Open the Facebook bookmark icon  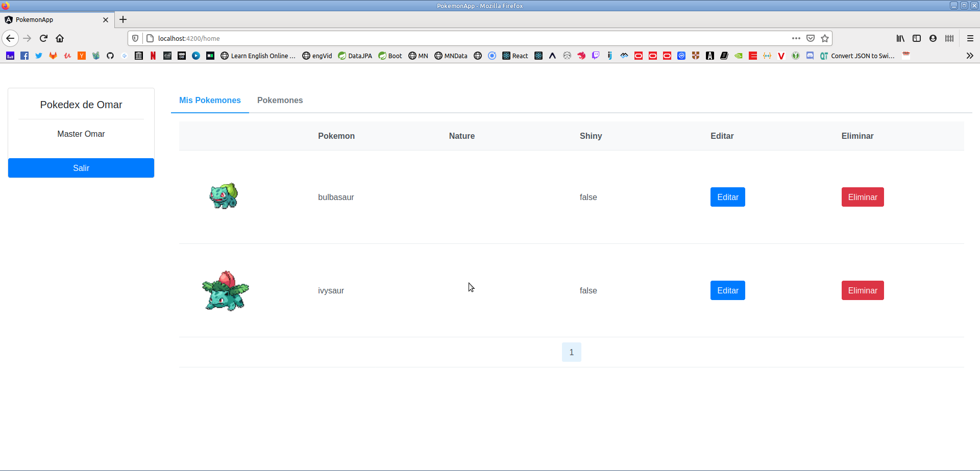pyautogui.click(x=24, y=56)
